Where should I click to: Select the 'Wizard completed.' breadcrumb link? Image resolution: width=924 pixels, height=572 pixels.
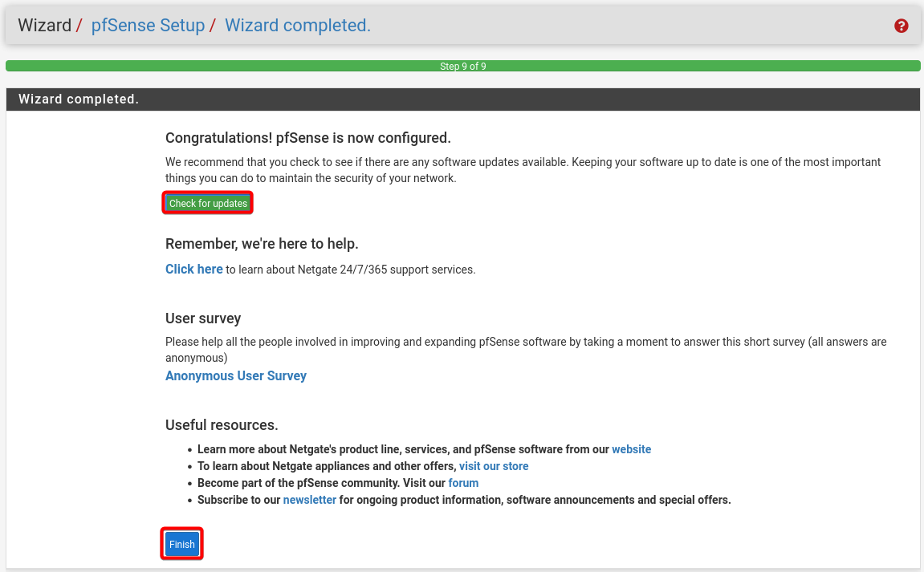coord(297,26)
